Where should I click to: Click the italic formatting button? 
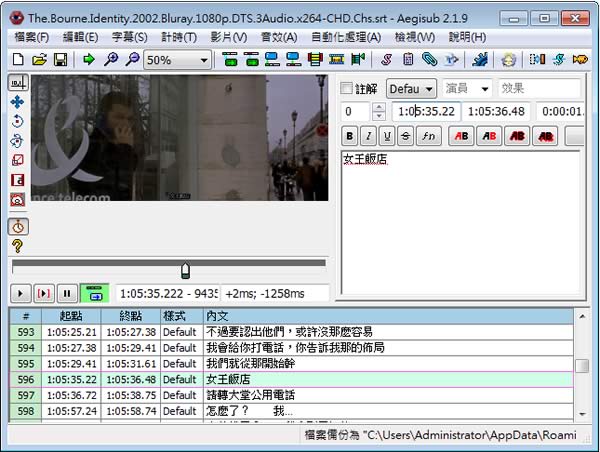click(x=369, y=136)
